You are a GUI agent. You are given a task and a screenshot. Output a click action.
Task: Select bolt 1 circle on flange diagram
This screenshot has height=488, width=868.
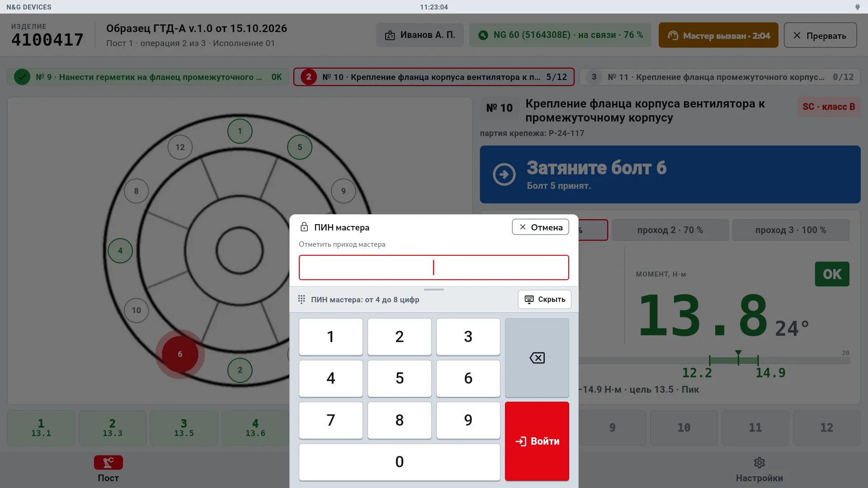pyautogui.click(x=240, y=131)
